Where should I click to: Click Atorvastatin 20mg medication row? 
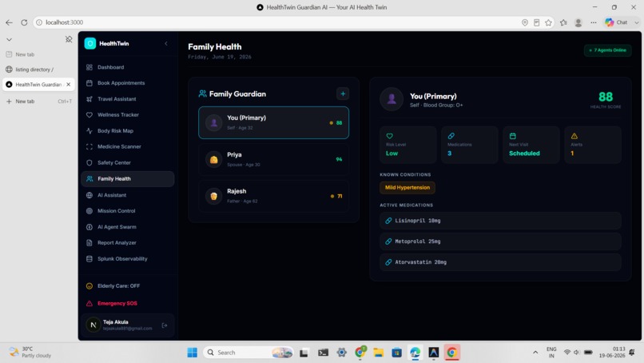pyautogui.click(x=500, y=262)
